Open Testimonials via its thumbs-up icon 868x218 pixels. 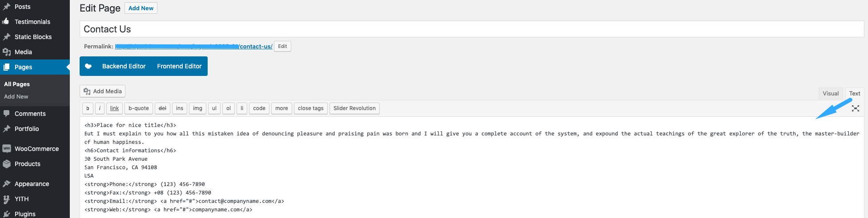coord(6,21)
